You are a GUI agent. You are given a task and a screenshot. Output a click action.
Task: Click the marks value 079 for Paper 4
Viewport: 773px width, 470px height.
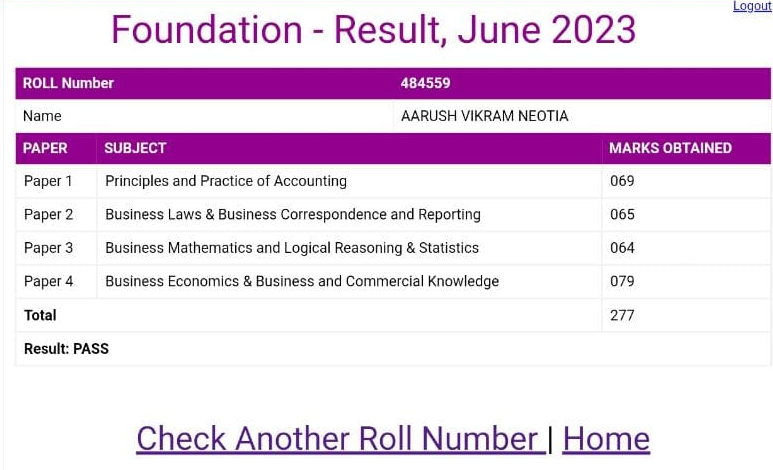point(622,281)
